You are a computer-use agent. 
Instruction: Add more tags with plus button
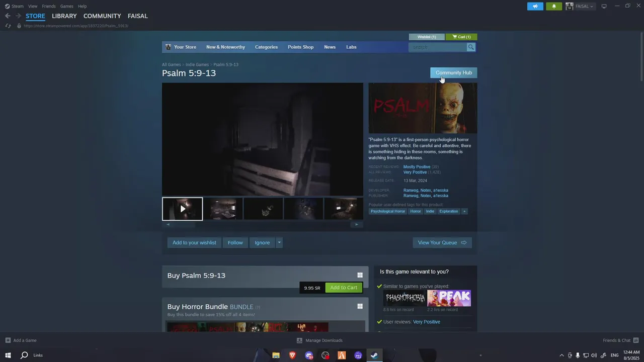tap(464, 211)
